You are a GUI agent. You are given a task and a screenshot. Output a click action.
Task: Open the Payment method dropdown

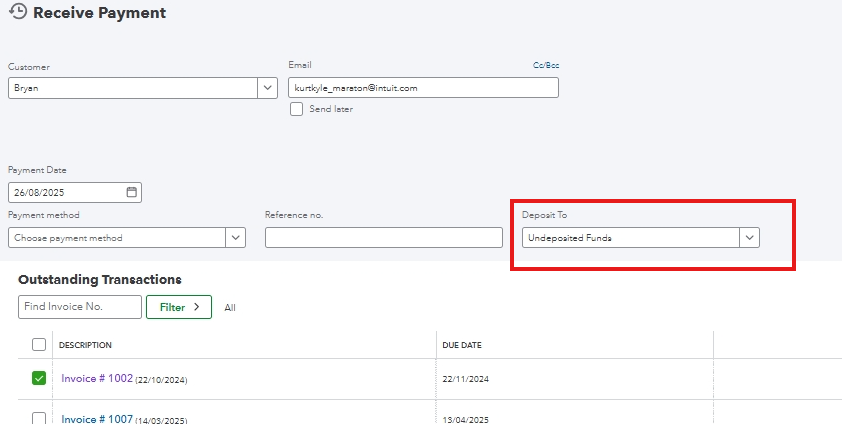pos(236,238)
